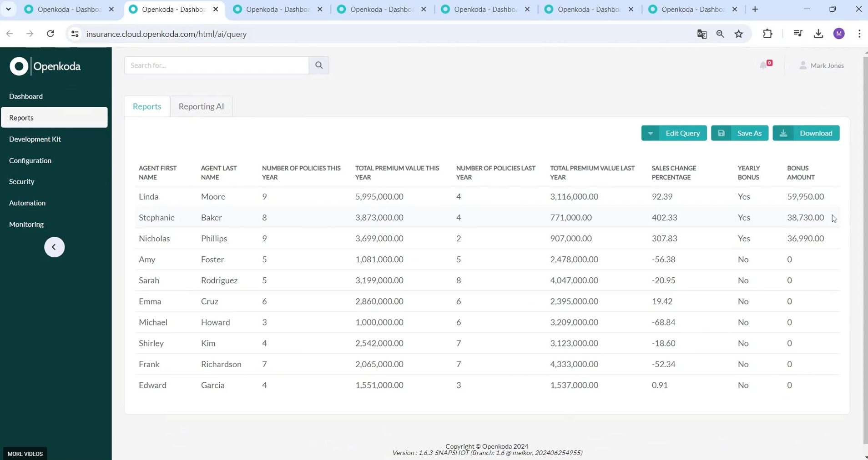Open Development Kit in the sidebar
Viewport: 868px width, 460px height.
[x=35, y=139]
